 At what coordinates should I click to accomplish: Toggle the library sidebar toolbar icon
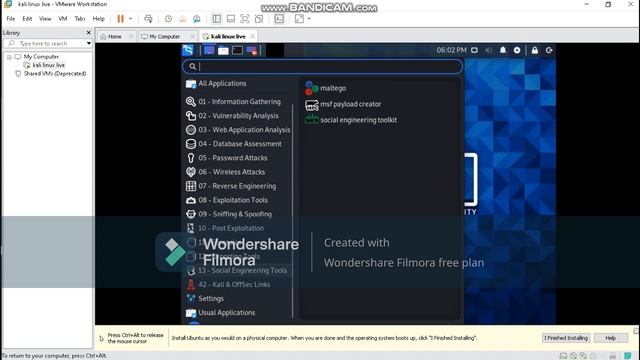click(x=217, y=19)
